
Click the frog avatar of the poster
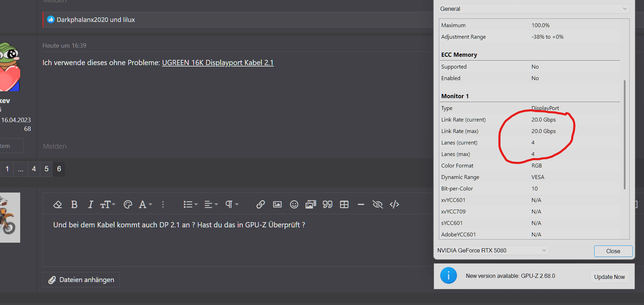10,67
